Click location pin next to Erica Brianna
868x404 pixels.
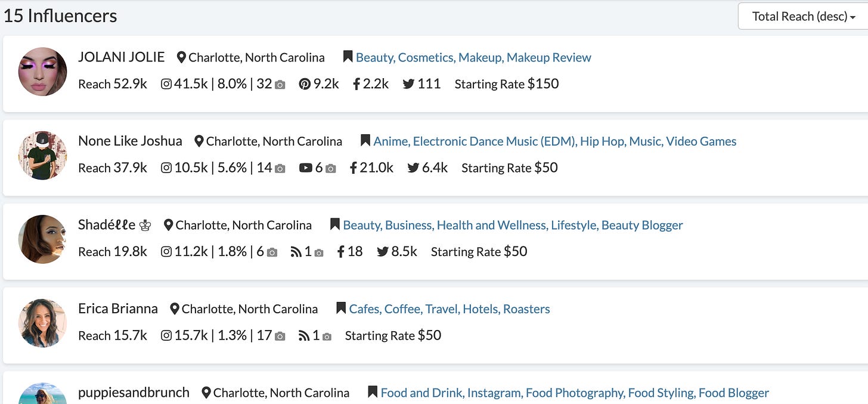tap(175, 309)
